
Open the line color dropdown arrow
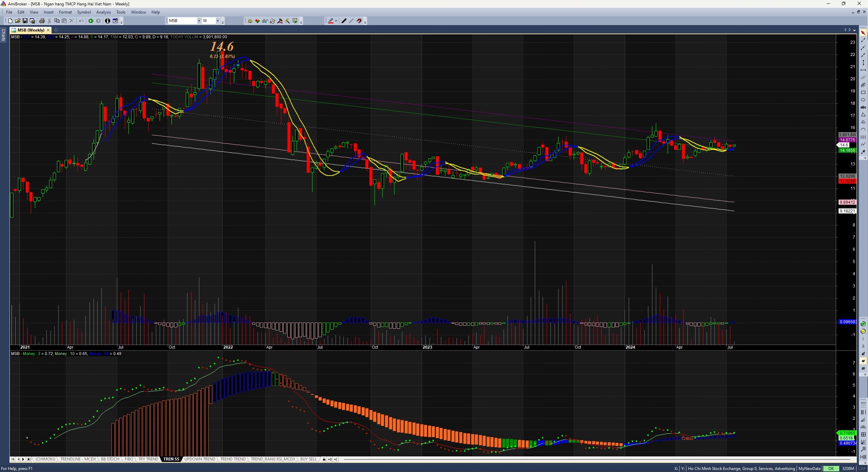tap(336, 21)
